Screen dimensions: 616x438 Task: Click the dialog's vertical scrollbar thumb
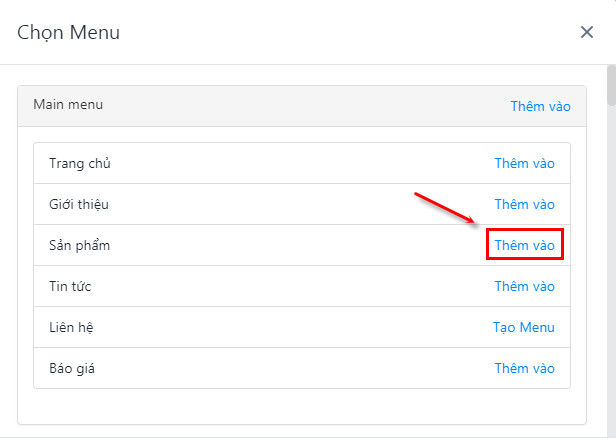point(611,85)
